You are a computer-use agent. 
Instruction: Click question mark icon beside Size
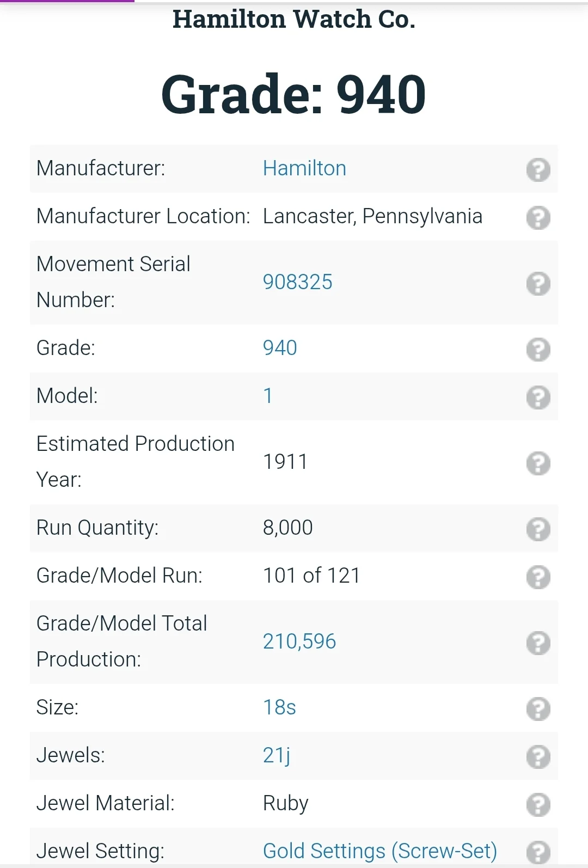538,708
